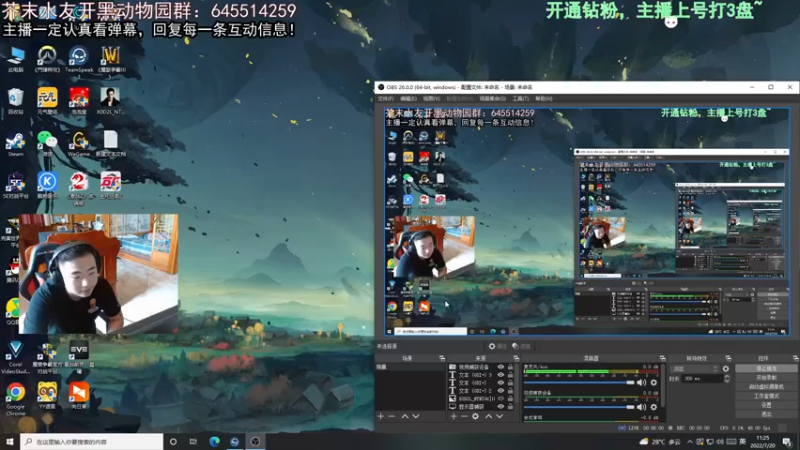800x450 pixels.
Task: Click the Start Recording button
Action: tap(766, 378)
